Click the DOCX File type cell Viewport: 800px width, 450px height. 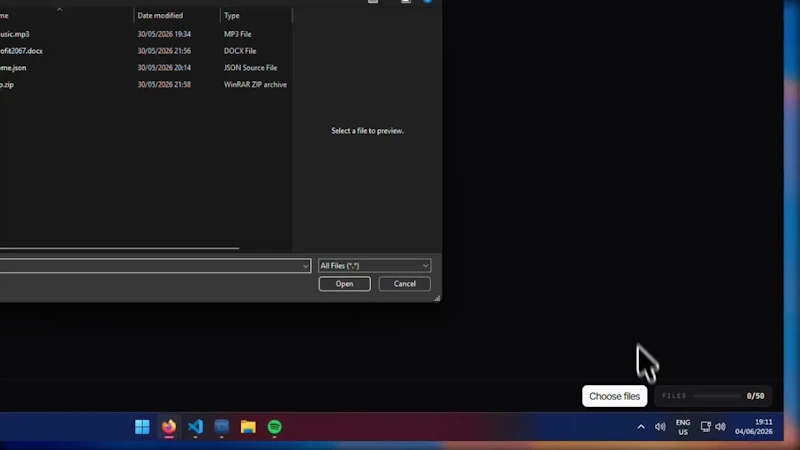[x=240, y=51]
